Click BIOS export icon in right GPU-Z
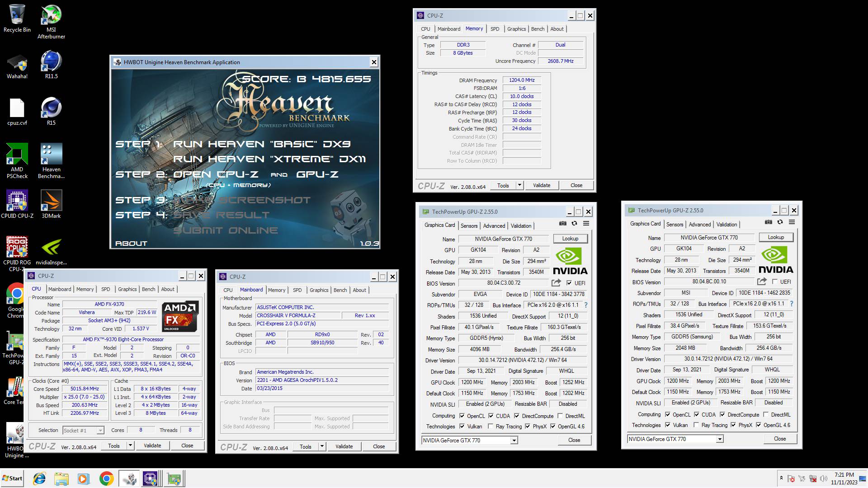This screenshot has height=488, width=868. [x=762, y=282]
